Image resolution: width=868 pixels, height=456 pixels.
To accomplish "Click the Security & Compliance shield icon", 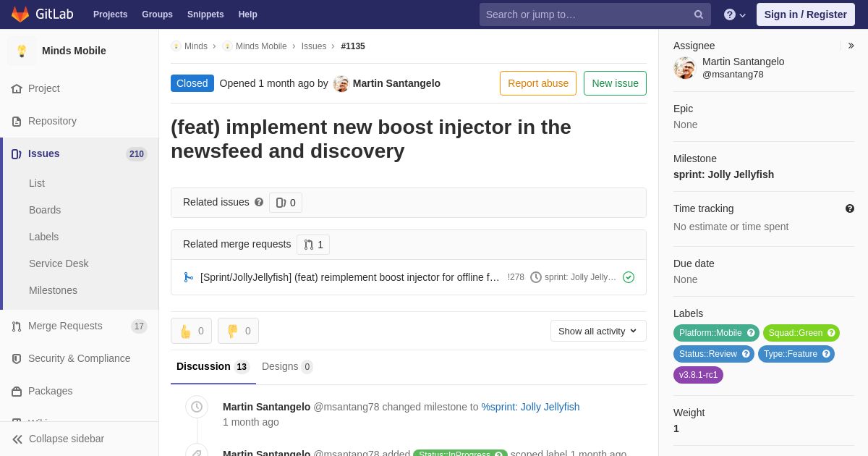I will tap(17, 359).
